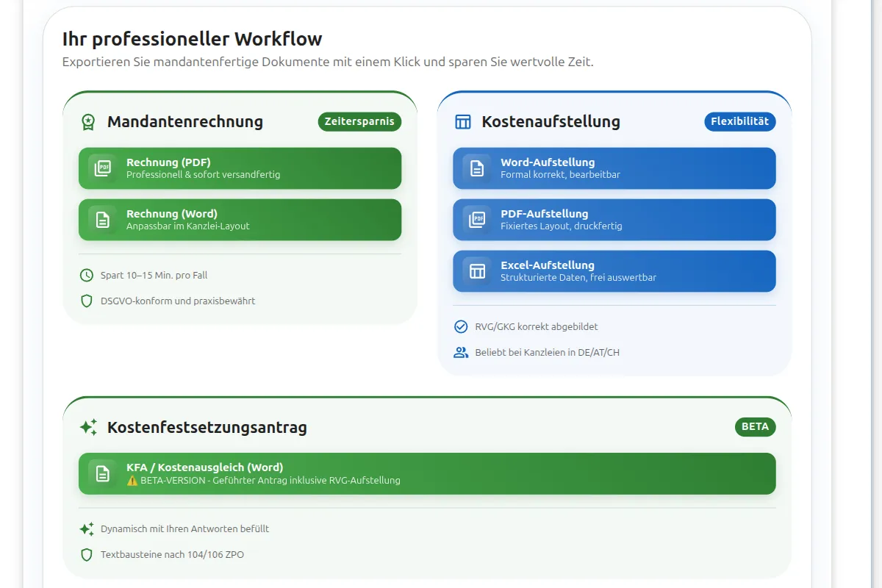Click the people icon beside Beliebt bei Kanzleien

click(x=462, y=352)
